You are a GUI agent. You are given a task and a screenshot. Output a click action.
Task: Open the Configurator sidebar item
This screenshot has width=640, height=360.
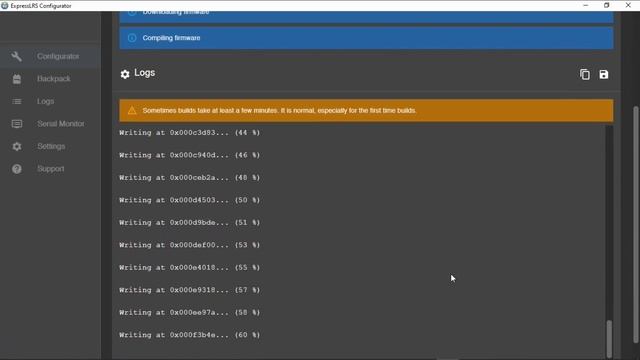point(50,56)
